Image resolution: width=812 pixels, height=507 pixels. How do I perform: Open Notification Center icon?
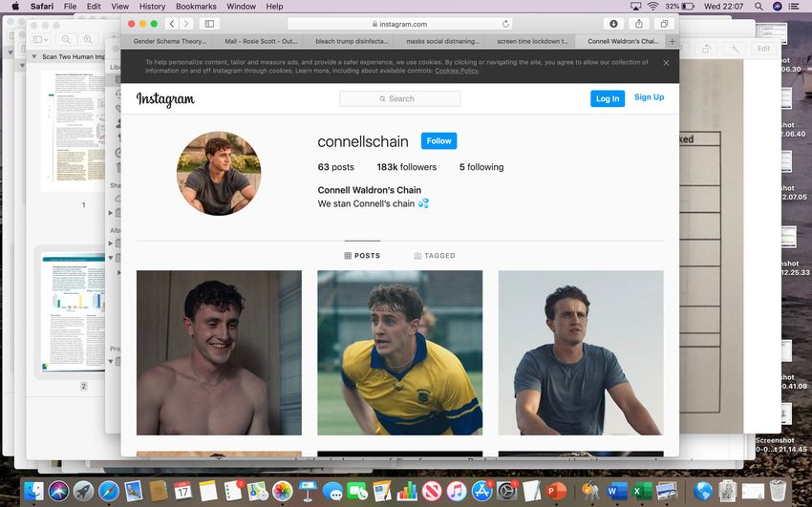point(793,7)
